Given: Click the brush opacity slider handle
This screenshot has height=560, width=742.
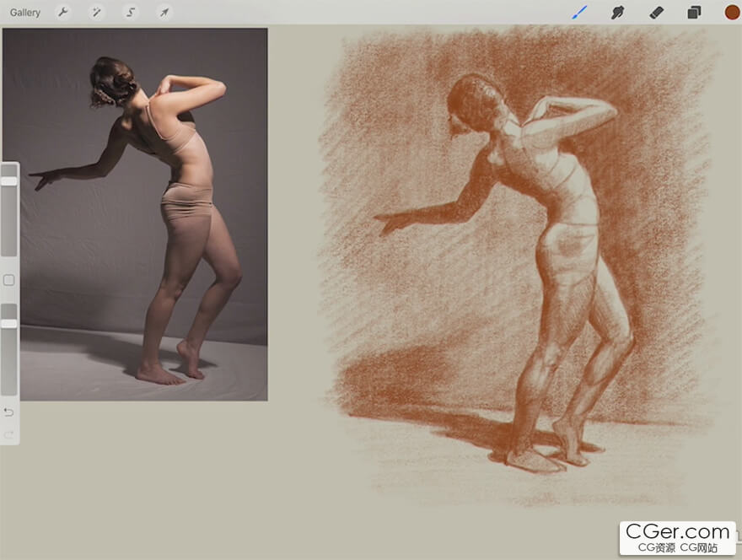Looking at the screenshot, I should (x=9, y=324).
